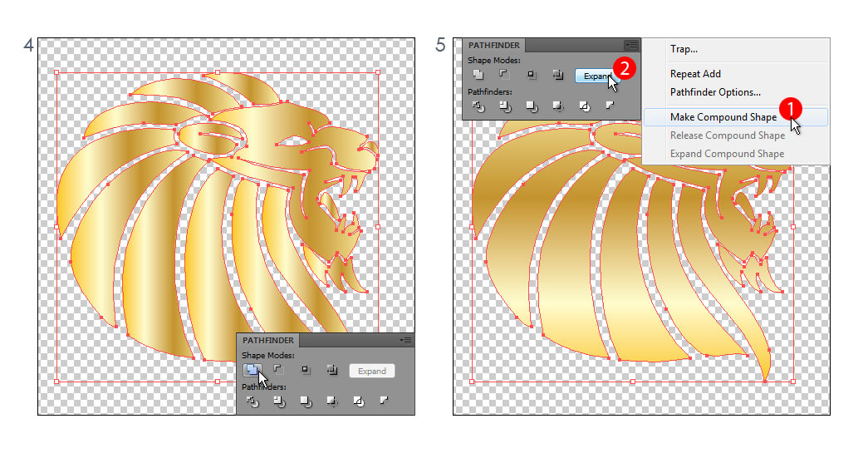Click Minus Back icon in step 5 Pathfinder panel
Viewport: 868px width, 453px height.
[610, 105]
